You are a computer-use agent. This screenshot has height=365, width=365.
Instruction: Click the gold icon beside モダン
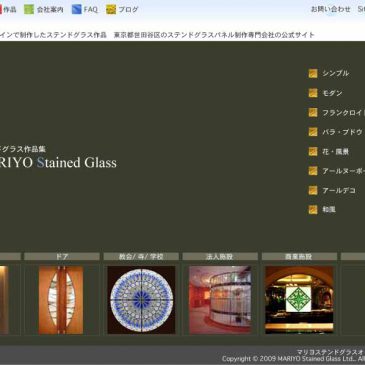click(313, 93)
